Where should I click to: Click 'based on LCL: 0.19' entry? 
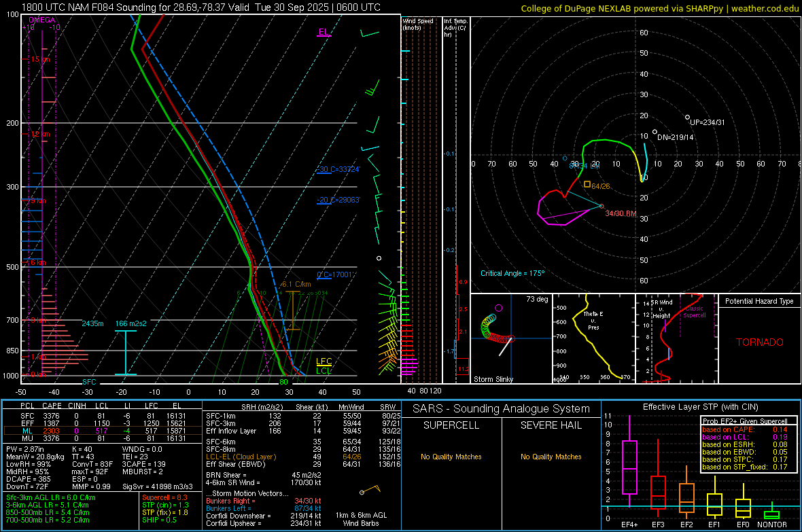[x=745, y=437]
